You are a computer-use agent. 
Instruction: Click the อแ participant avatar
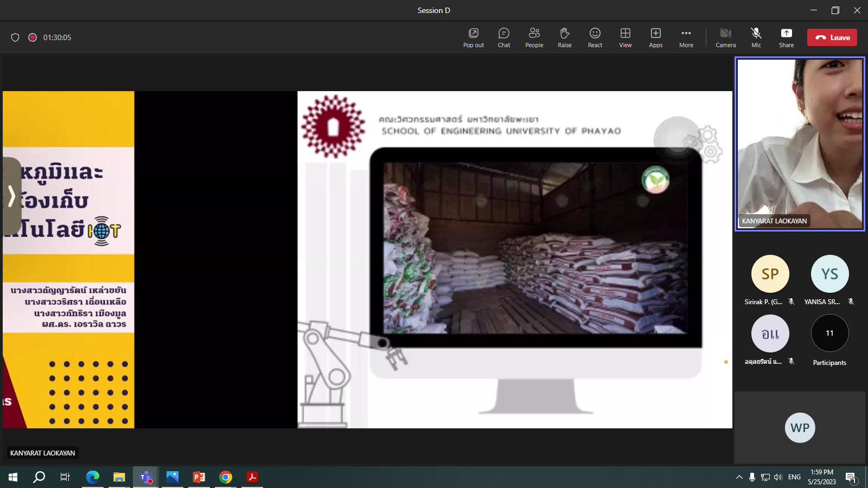pos(770,333)
